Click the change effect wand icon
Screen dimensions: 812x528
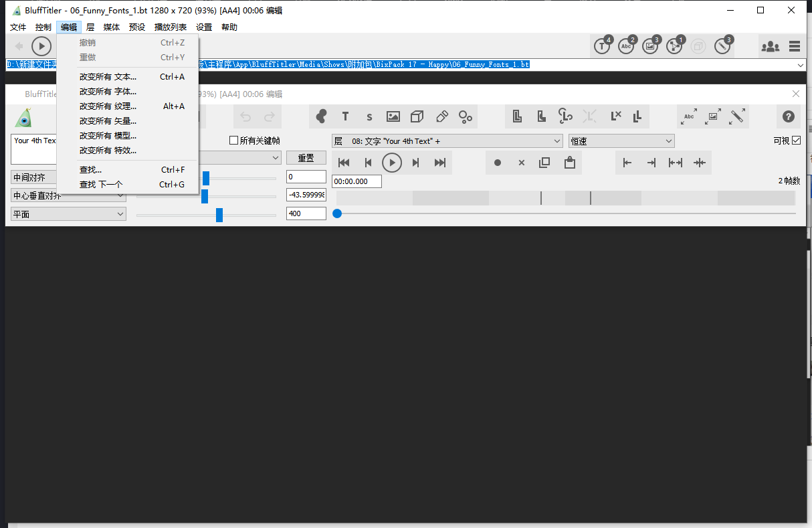(737, 116)
